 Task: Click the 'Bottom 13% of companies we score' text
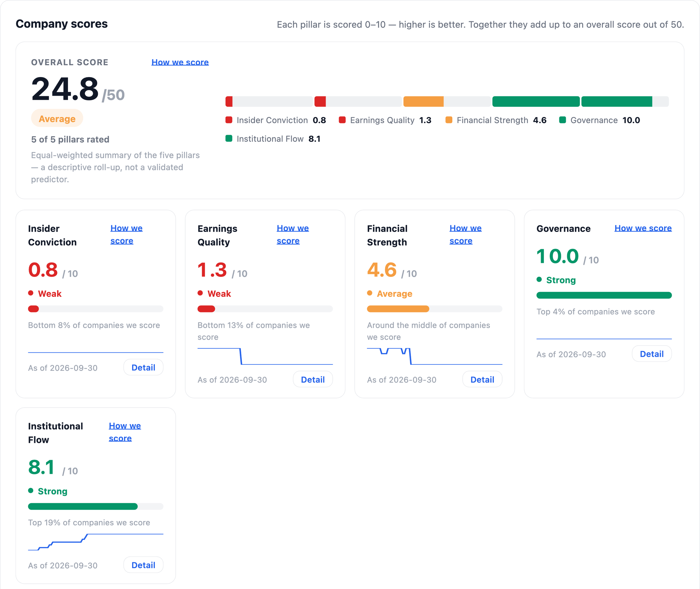(x=254, y=331)
